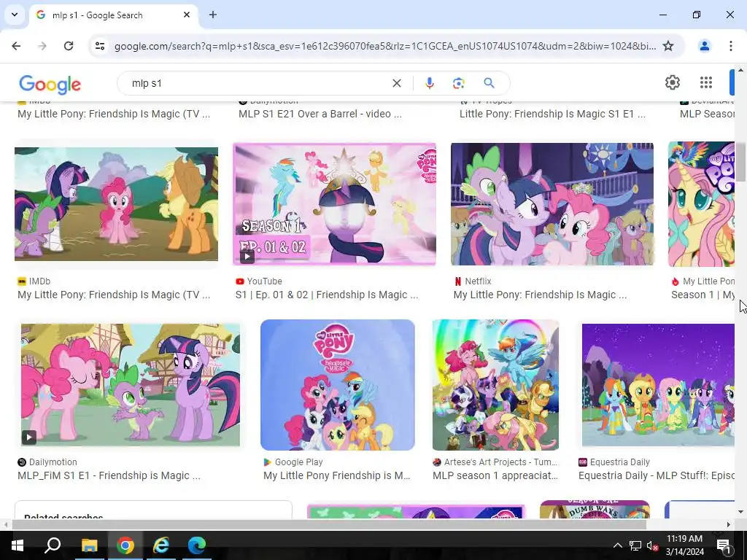Screen dimensions: 747x560
Task: Open the Netflix Spike and Twilight image
Action: coord(552,204)
